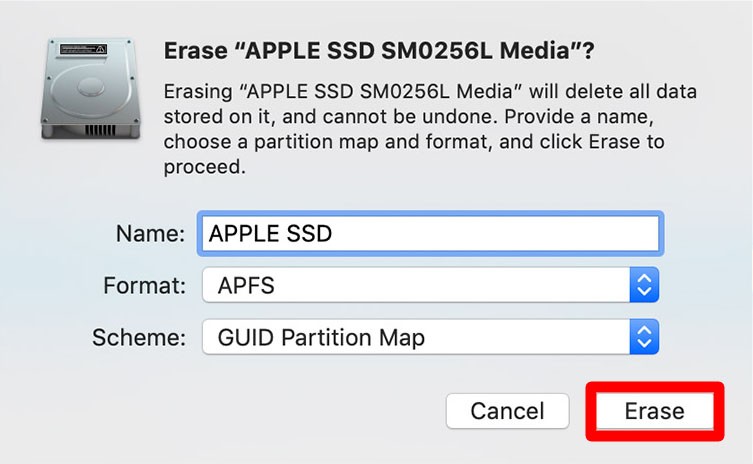Click the "Scheme:" label
The height and width of the screenshot is (464, 753).
[x=139, y=338]
